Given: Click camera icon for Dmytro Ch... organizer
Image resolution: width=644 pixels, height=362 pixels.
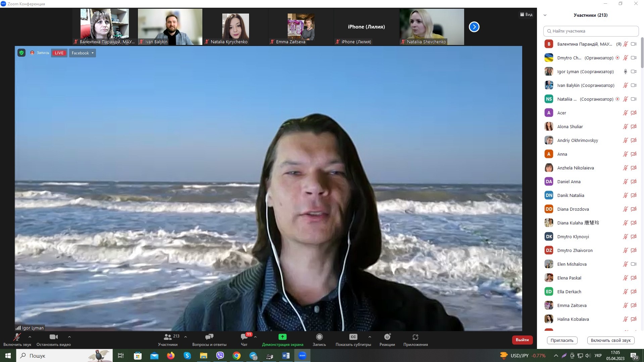Looking at the screenshot, I should (634, 58).
